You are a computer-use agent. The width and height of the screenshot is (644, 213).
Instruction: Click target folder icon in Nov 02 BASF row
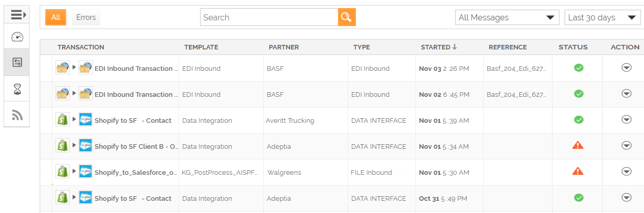click(x=86, y=94)
